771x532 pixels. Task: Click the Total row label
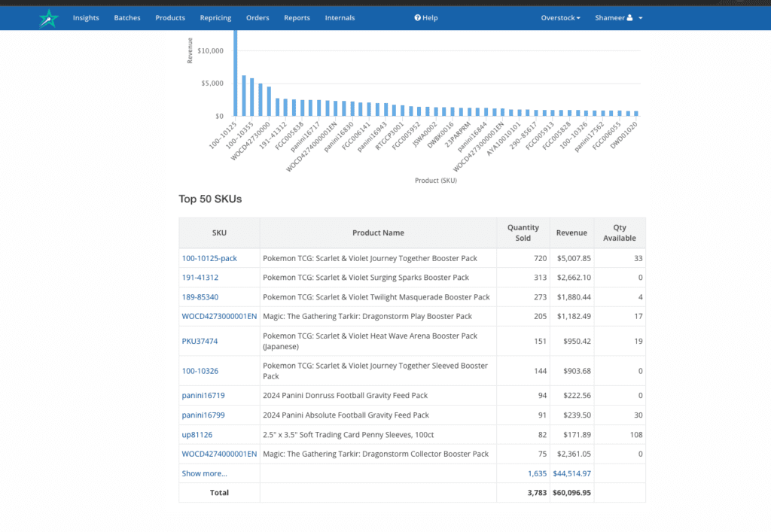point(219,493)
